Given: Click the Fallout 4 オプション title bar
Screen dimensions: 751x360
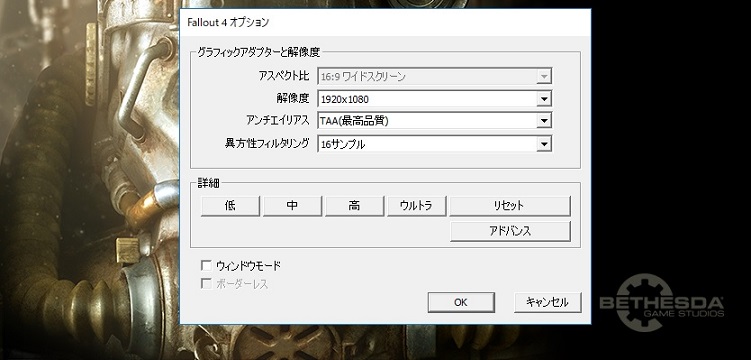Looking at the screenshot, I should (x=385, y=22).
